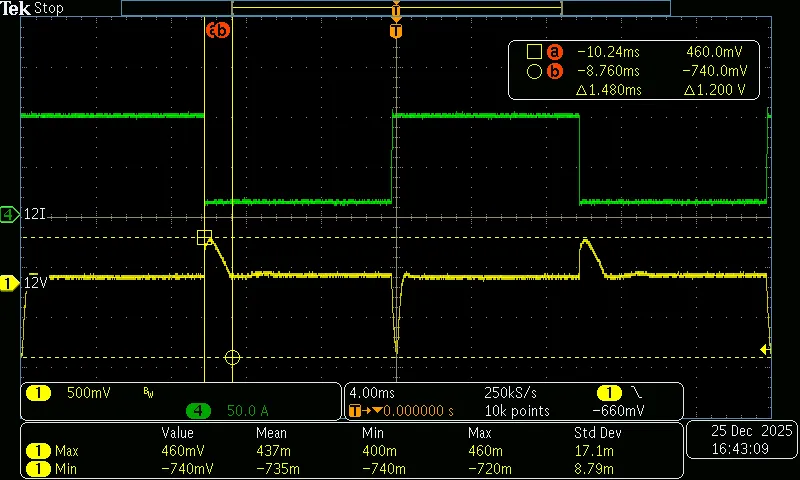Click the square cursor a symbol in the readout
Image resolution: width=800 pixels, height=480 pixels.
534,52
